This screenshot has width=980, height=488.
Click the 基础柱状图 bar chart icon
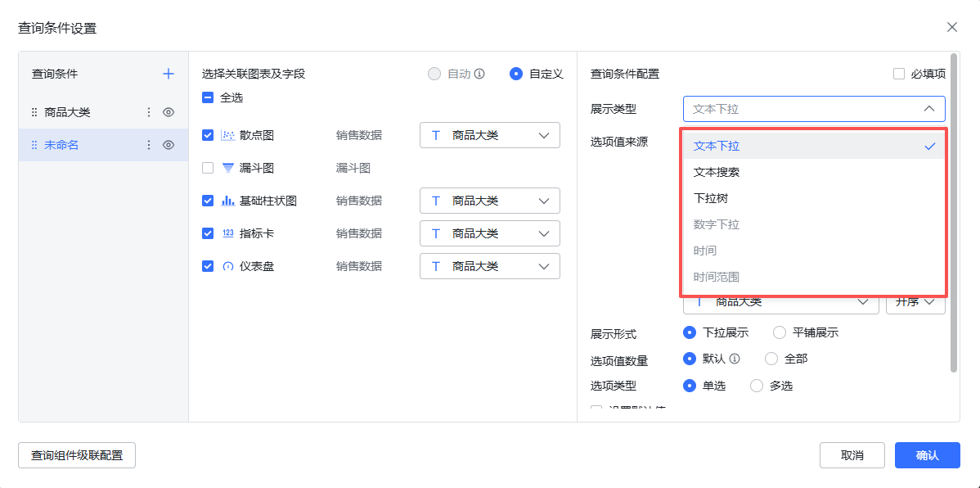pyautogui.click(x=227, y=201)
